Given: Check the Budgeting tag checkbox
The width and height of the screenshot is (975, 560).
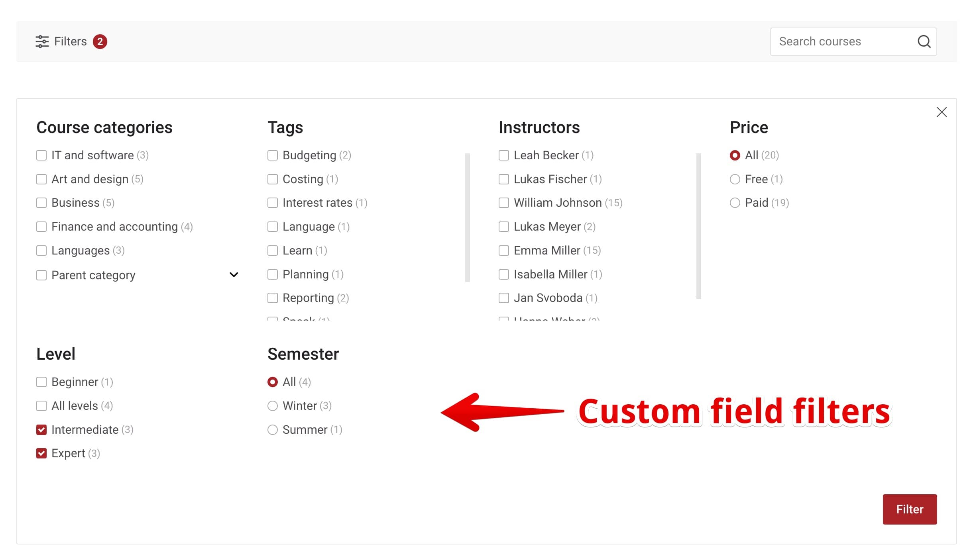Looking at the screenshot, I should [x=273, y=155].
